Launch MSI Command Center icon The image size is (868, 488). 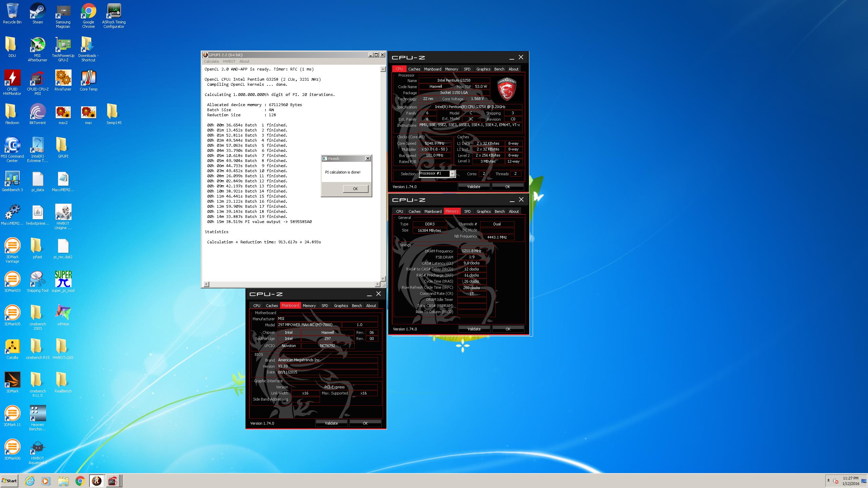[12, 150]
